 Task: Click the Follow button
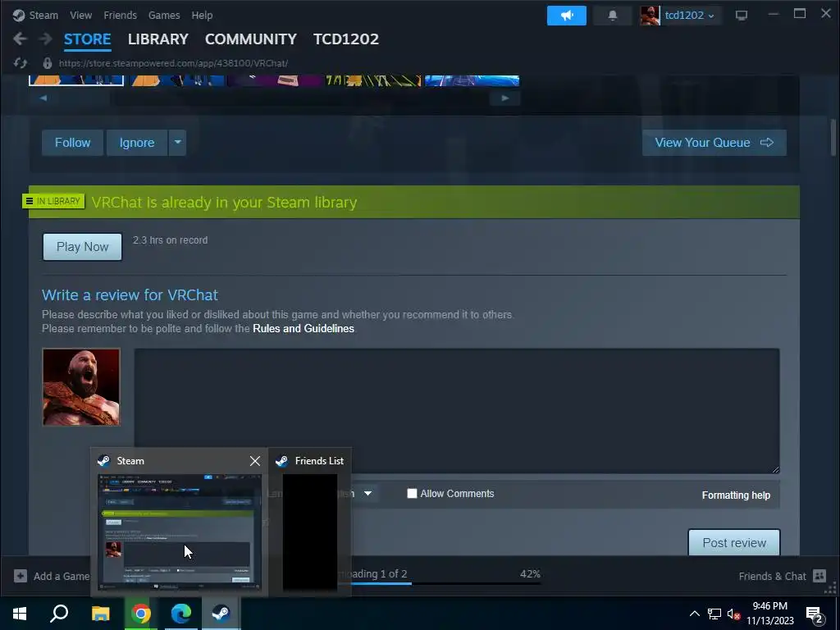(x=72, y=143)
